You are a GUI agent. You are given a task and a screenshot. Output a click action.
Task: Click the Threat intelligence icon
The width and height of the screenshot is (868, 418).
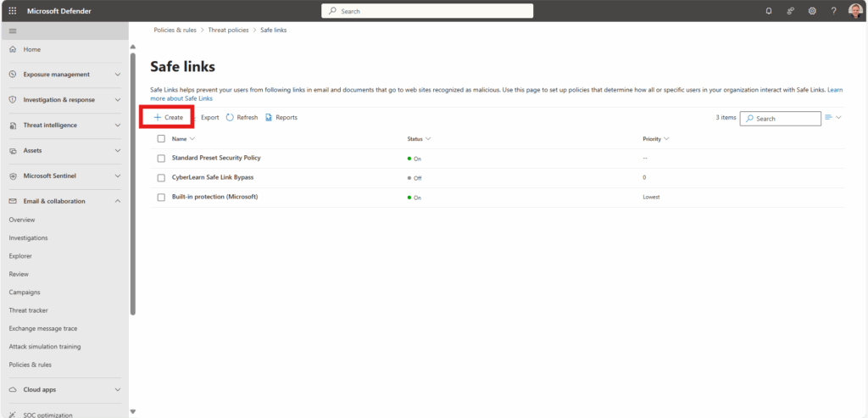click(13, 125)
